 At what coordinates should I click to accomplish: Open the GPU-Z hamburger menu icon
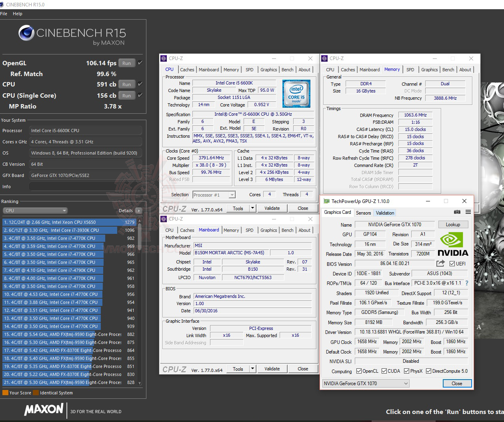(x=468, y=212)
